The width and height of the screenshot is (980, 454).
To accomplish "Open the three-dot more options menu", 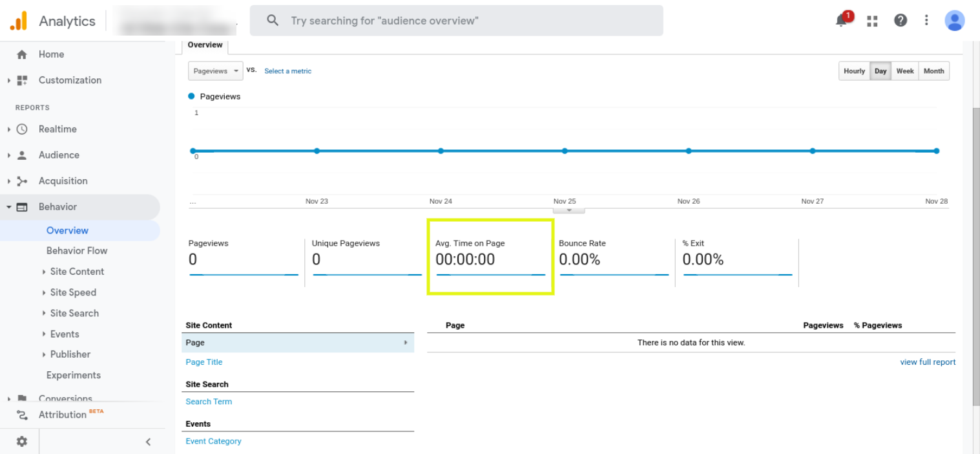I will coord(926,20).
